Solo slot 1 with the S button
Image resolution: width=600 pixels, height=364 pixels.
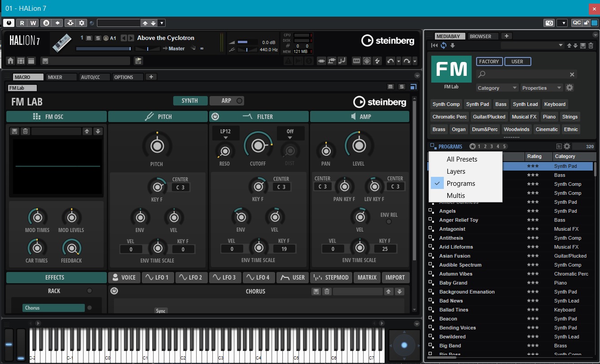click(97, 38)
